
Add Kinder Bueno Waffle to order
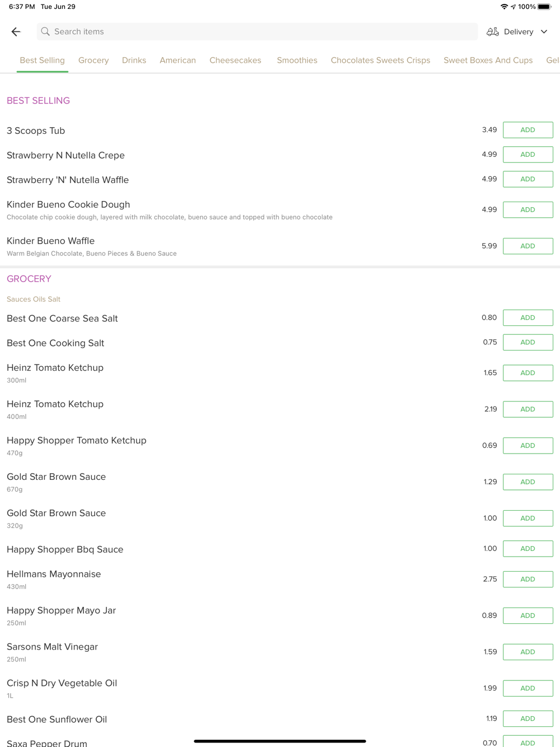tap(528, 246)
